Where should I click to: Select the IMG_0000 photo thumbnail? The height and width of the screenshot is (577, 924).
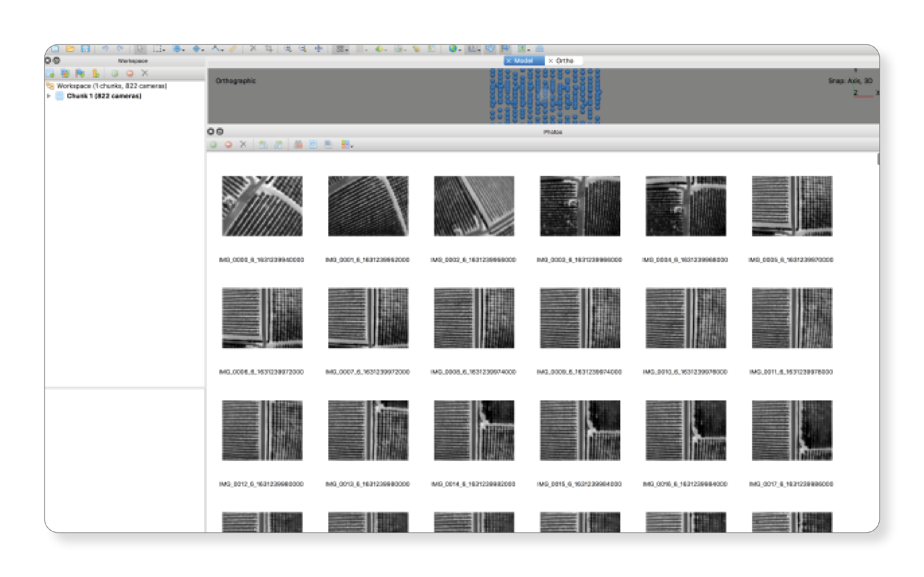(x=262, y=206)
